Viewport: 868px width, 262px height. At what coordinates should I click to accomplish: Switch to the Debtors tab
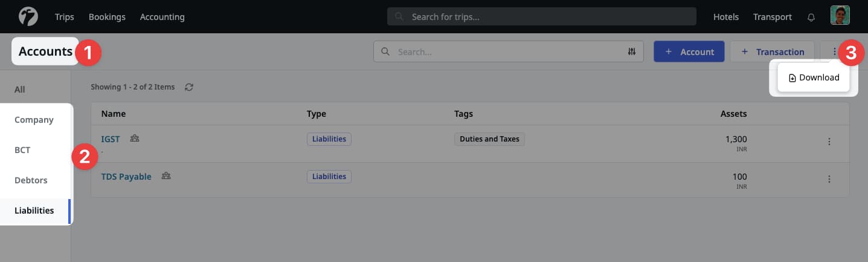tap(31, 180)
